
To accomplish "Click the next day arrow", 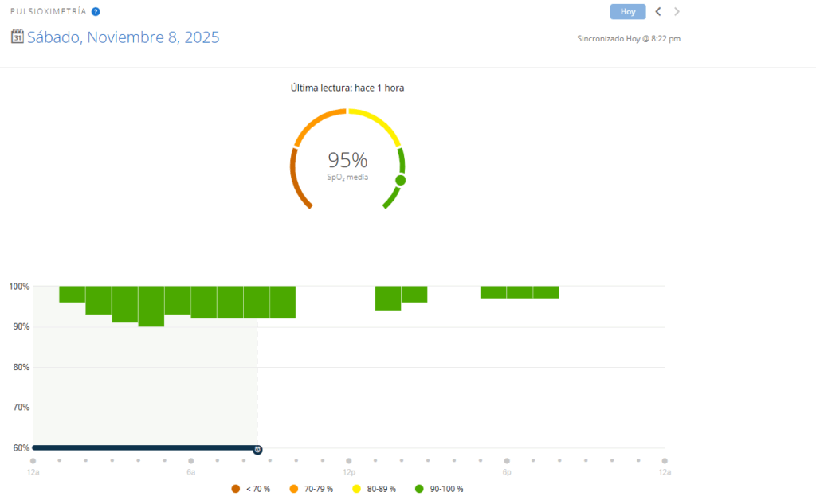I will pos(677,12).
